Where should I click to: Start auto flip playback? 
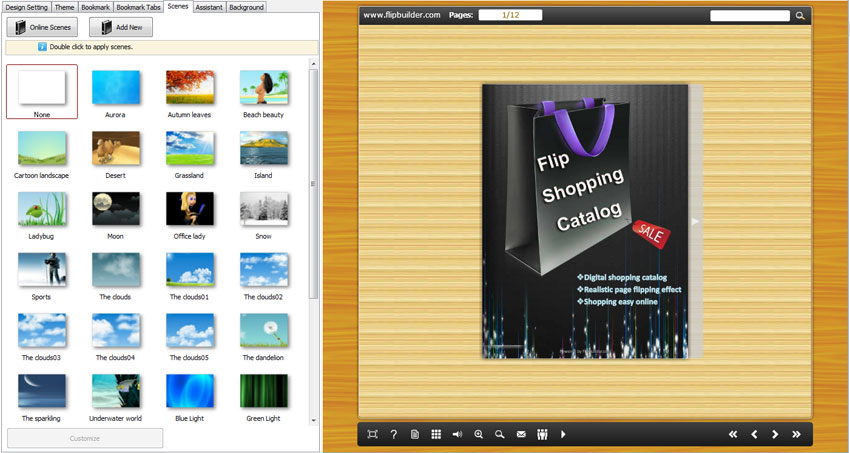point(563,434)
